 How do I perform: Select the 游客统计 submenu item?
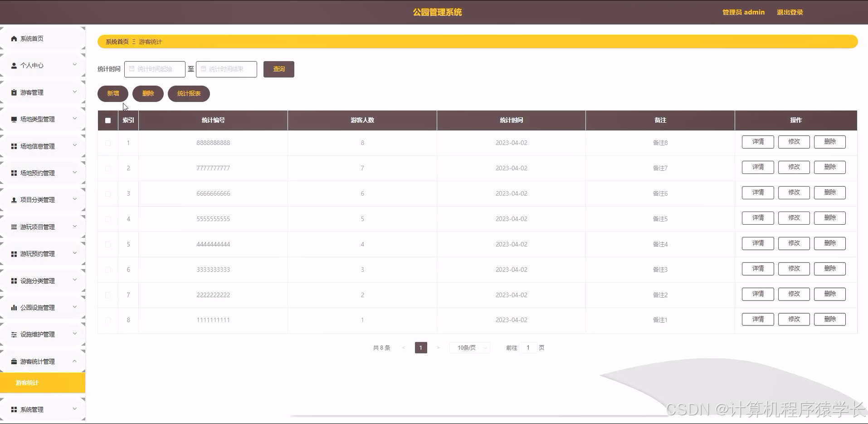click(43, 383)
